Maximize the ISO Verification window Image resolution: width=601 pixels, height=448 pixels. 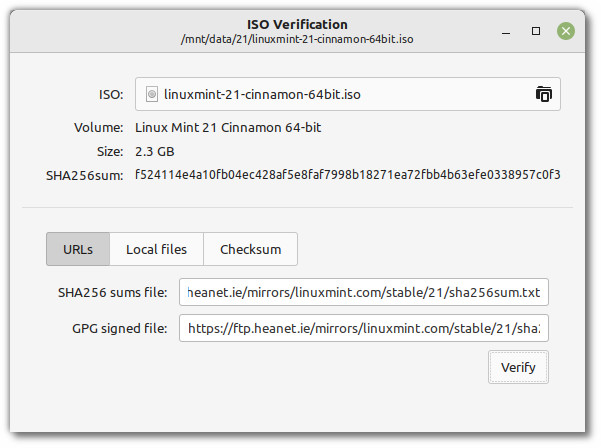point(536,31)
